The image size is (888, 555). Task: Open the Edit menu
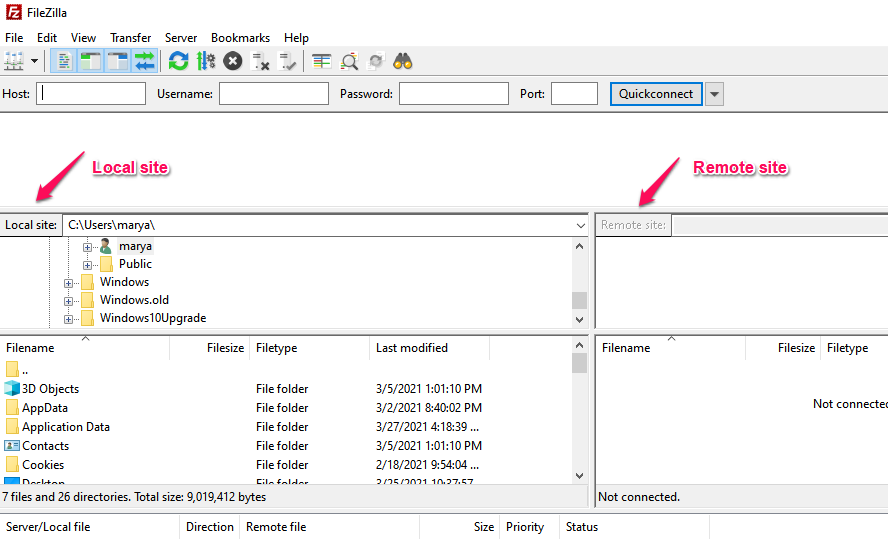(x=47, y=38)
